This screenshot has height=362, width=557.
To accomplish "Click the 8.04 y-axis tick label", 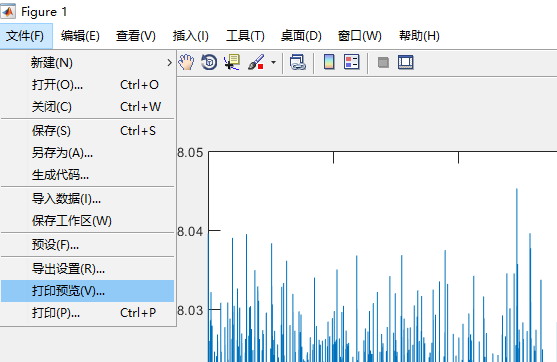I will 190,232.
